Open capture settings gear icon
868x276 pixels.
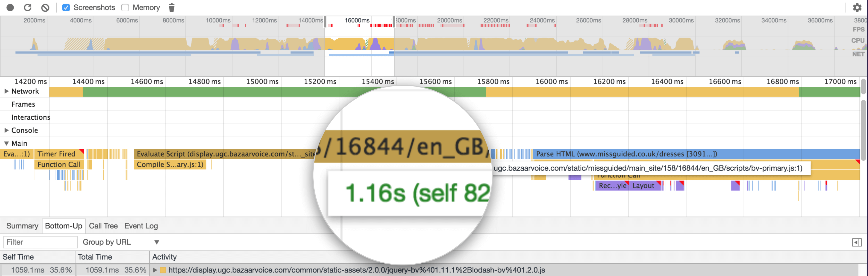[857, 7]
